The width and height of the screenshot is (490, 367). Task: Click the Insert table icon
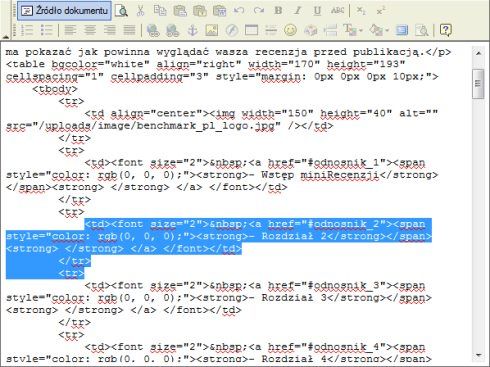(x=251, y=30)
